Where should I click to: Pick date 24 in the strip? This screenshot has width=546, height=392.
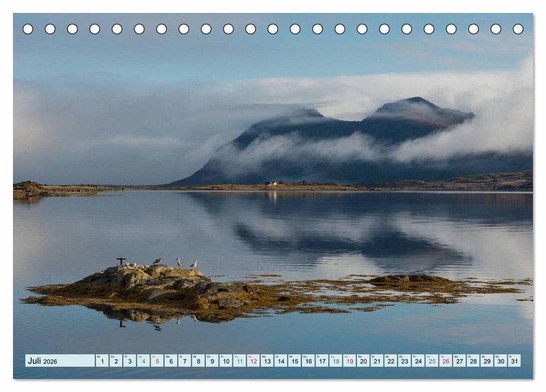(418, 361)
